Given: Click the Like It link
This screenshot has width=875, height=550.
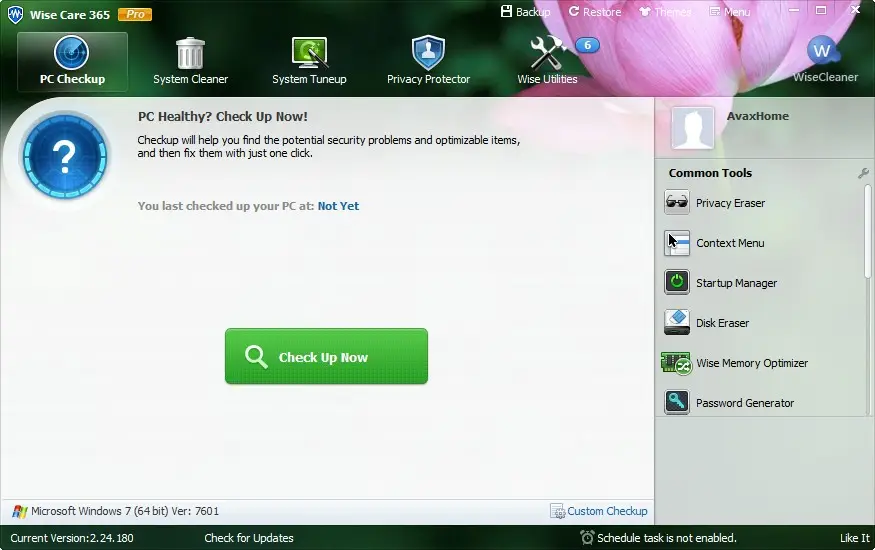Looking at the screenshot, I should click(855, 538).
